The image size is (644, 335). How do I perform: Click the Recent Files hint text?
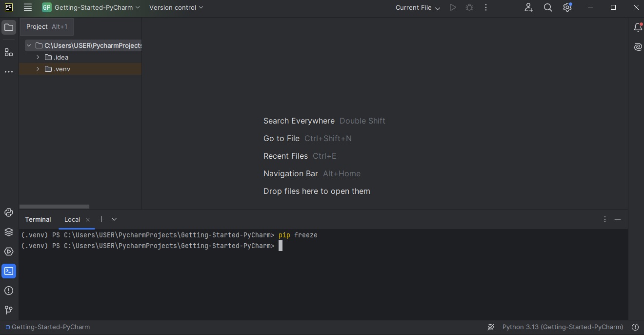click(x=285, y=156)
